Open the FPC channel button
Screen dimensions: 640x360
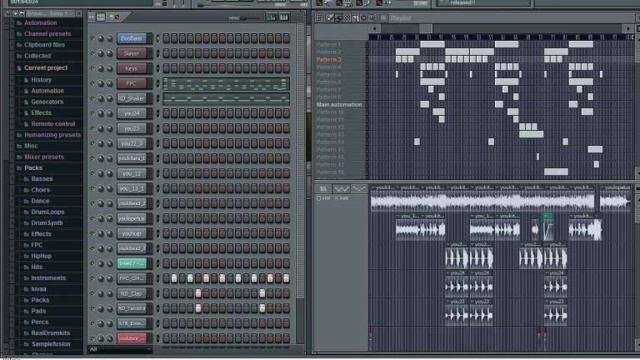[132, 84]
